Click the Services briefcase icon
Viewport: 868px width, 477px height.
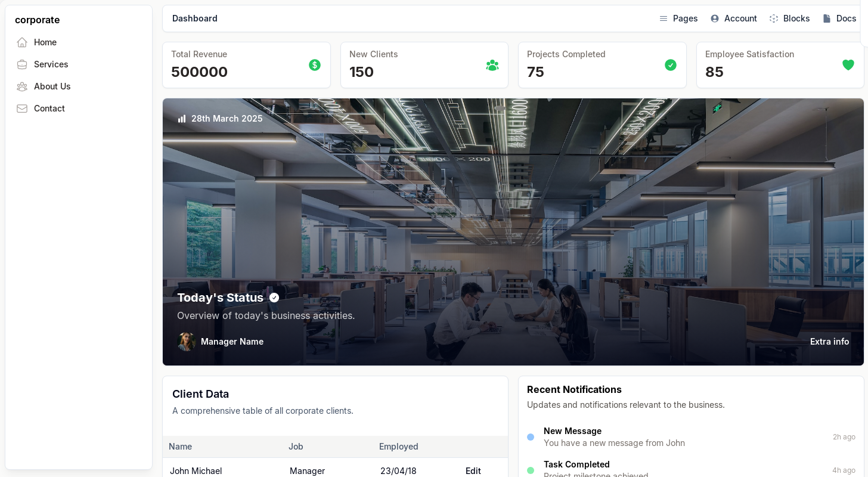[x=22, y=64]
